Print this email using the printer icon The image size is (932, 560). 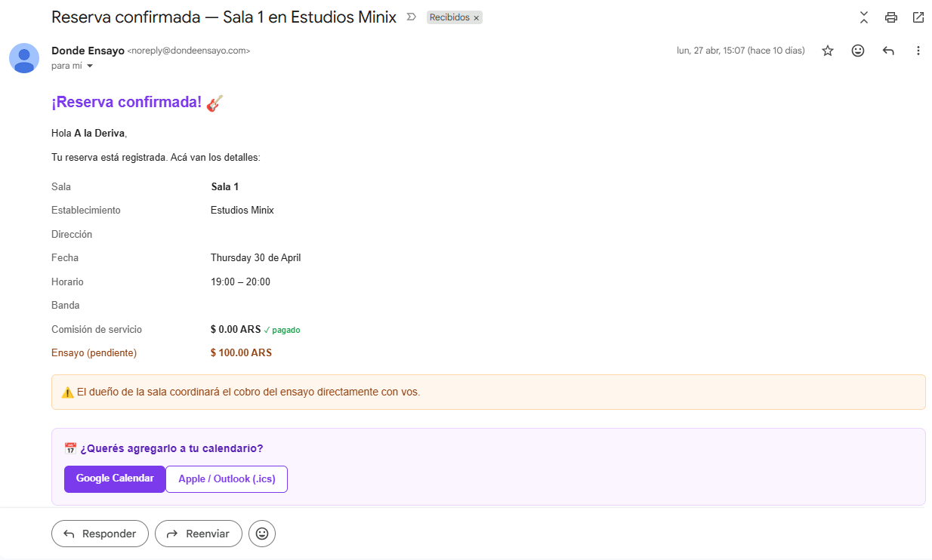click(891, 17)
